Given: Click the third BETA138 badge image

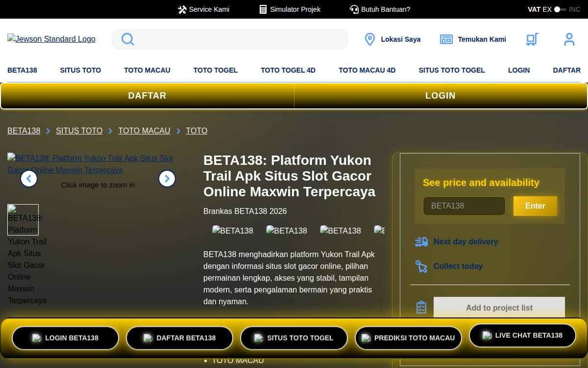Looking at the screenshot, I should [x=341, y=231].
